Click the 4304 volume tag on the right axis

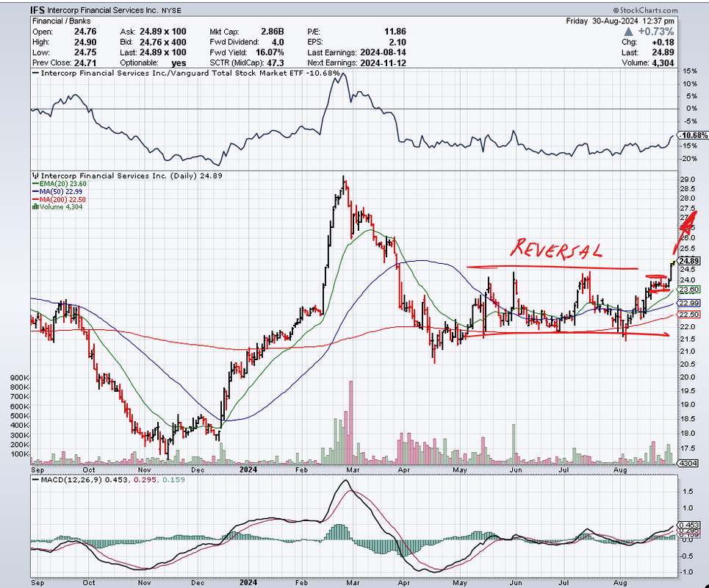tap(687, 463)
